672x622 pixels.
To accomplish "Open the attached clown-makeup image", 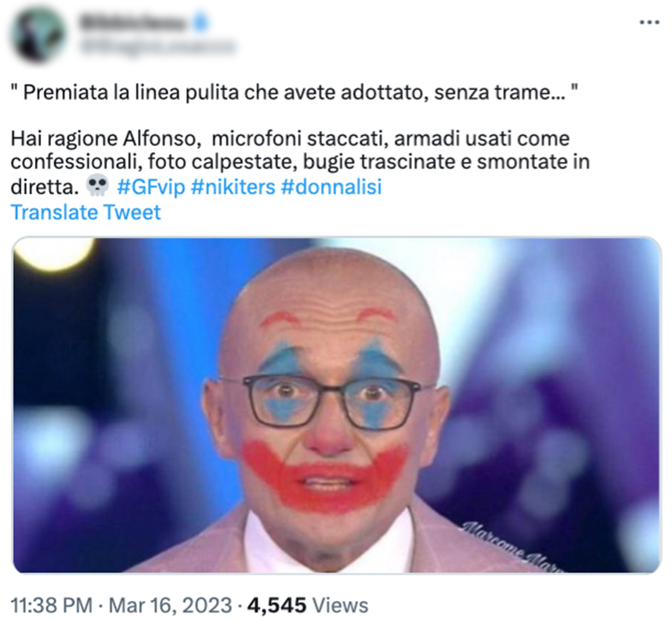I will point(336,405).
